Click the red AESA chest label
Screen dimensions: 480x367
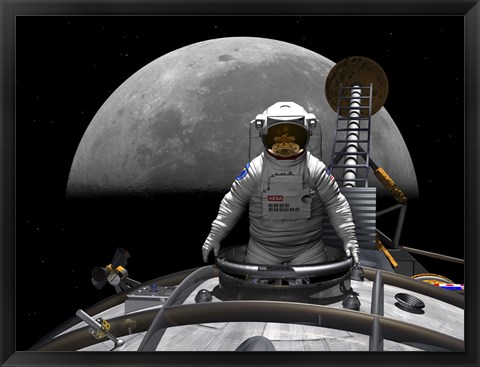pyautogui.click(x=275, y=198)
